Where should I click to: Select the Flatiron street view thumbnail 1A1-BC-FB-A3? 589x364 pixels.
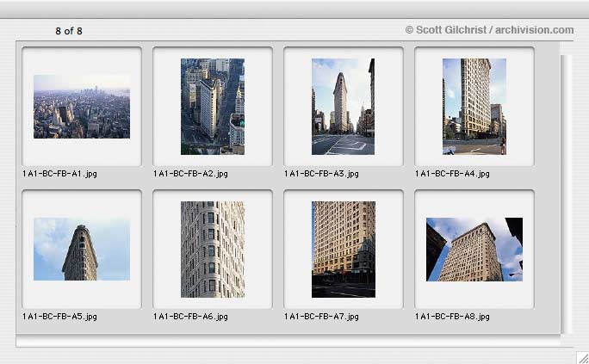click(343, 107)
